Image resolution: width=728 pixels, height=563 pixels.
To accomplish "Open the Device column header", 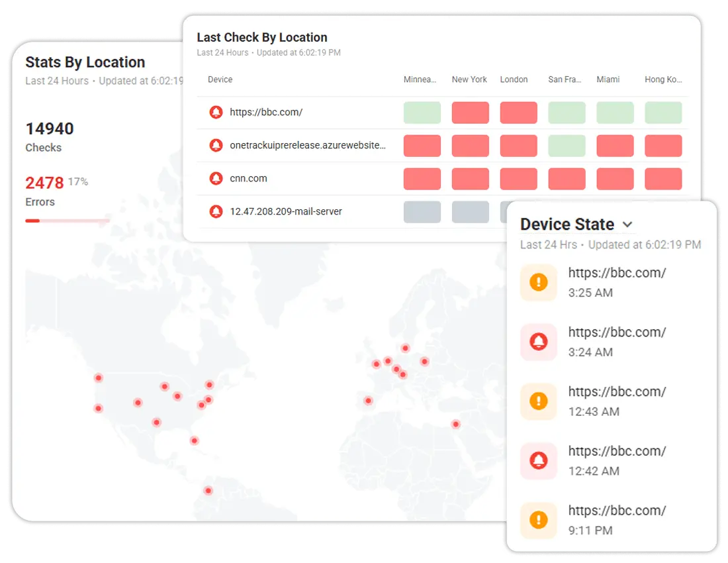I will click(220, 79).
